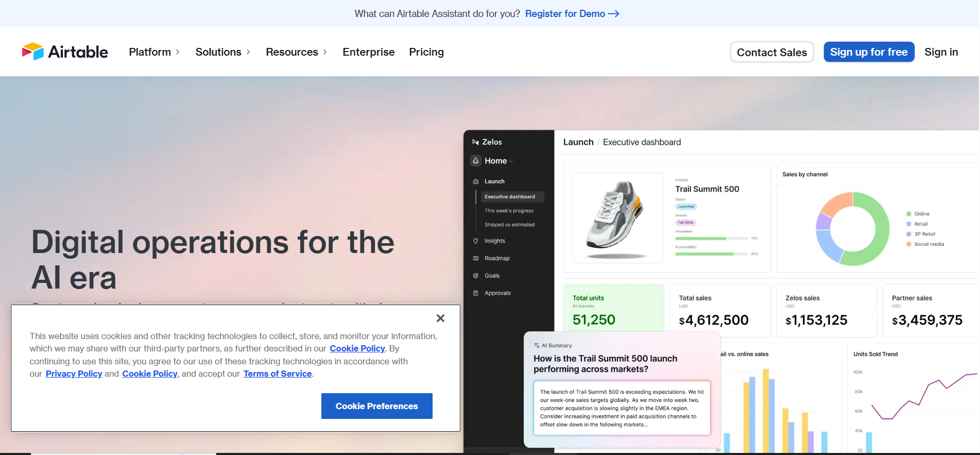
Task: Click the Sustainability progress bar
Action: pos(712,254)
